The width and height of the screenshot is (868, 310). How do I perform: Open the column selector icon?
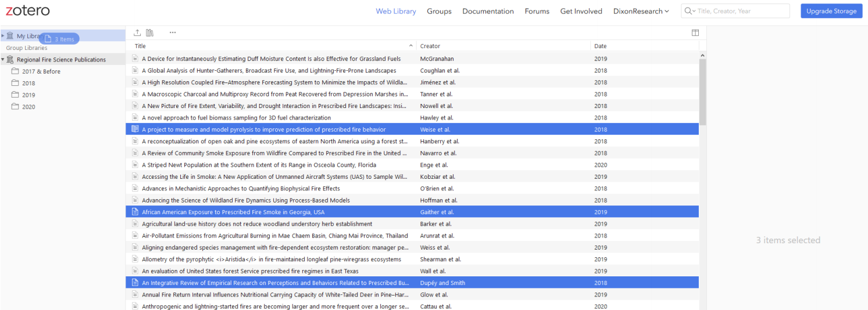coord(695,33)
